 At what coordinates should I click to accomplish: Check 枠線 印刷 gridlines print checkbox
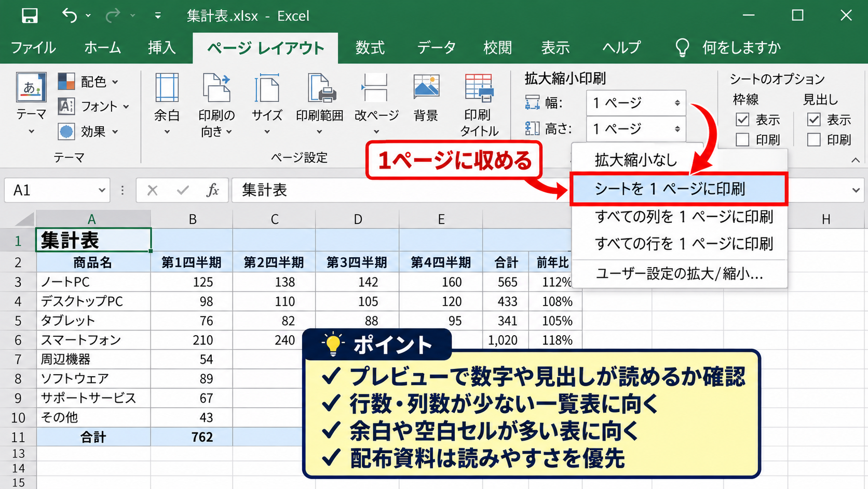[742, 140]
